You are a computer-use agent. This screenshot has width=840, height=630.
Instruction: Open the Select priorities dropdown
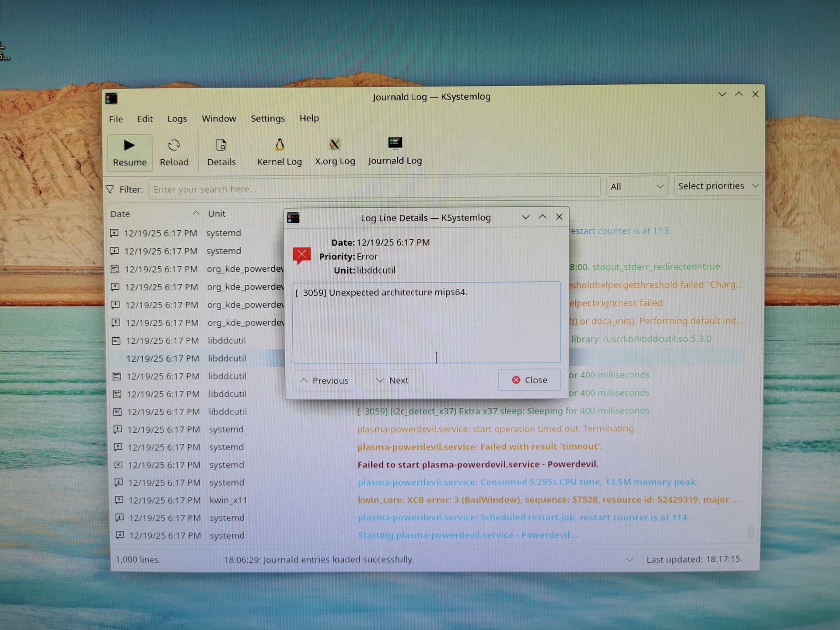tap(717, 186)
